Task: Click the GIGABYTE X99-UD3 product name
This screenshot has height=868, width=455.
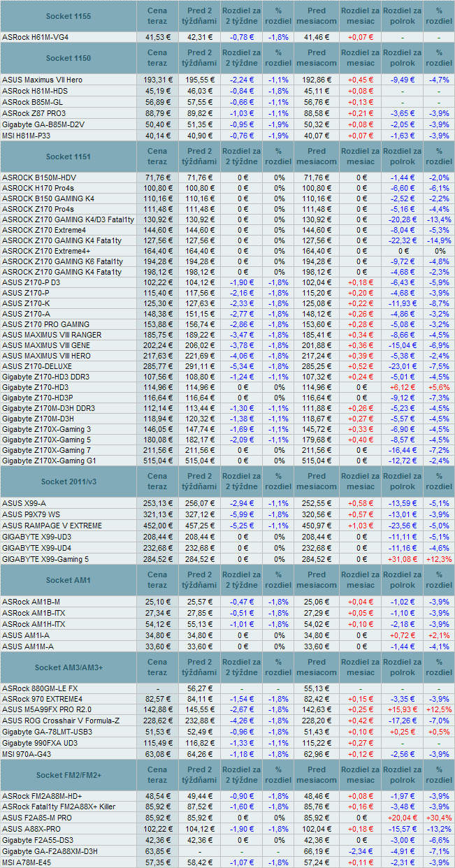Action: (x=36, y=537)
